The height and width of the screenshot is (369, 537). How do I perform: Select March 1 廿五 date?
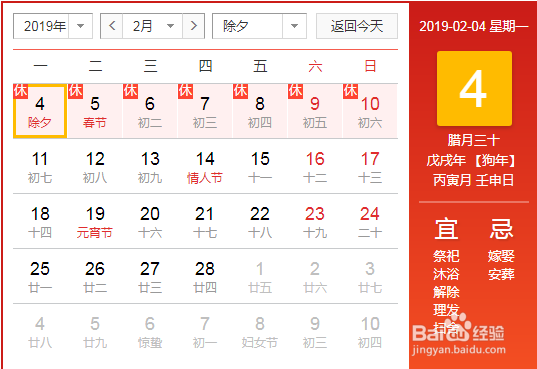tap(260, 276)
